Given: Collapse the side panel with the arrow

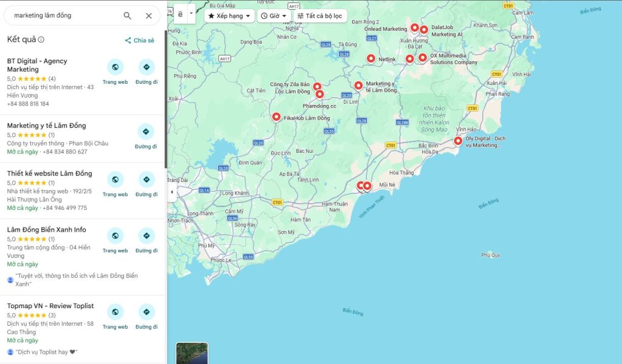Looking at the screenshot, I should pyautogui.click(x=172, y=192).
